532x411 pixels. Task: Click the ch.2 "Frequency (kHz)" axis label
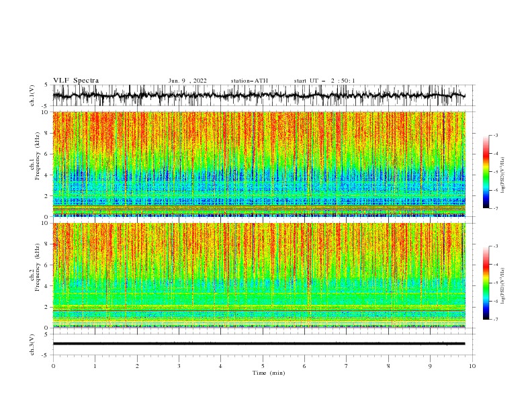[x=38, y=267]
